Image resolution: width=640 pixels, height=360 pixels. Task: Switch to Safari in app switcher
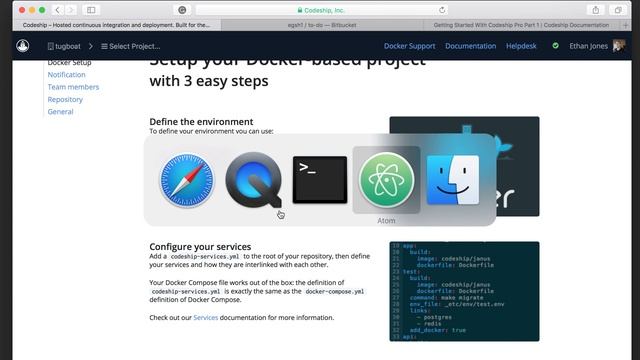coord(187,180)
